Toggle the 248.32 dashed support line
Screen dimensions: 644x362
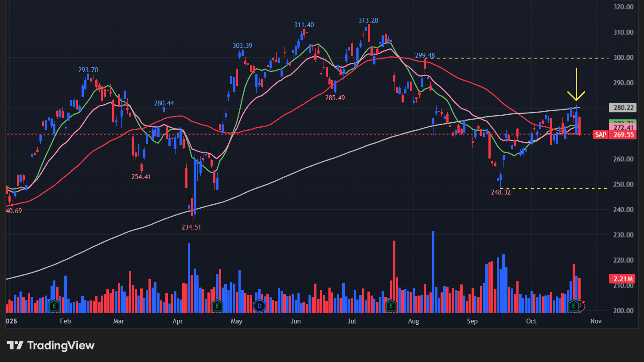[x=554, y=188]
